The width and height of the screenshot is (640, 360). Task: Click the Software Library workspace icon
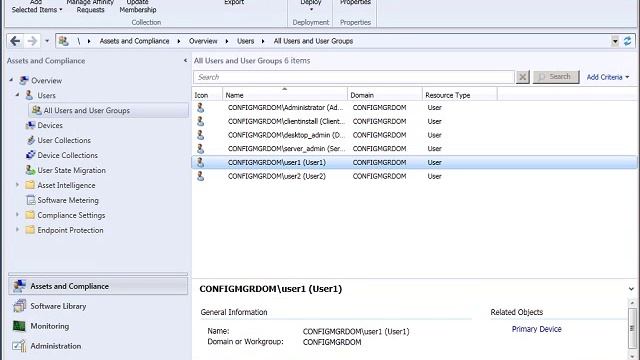pyautogui.click(x=19, y=306)
